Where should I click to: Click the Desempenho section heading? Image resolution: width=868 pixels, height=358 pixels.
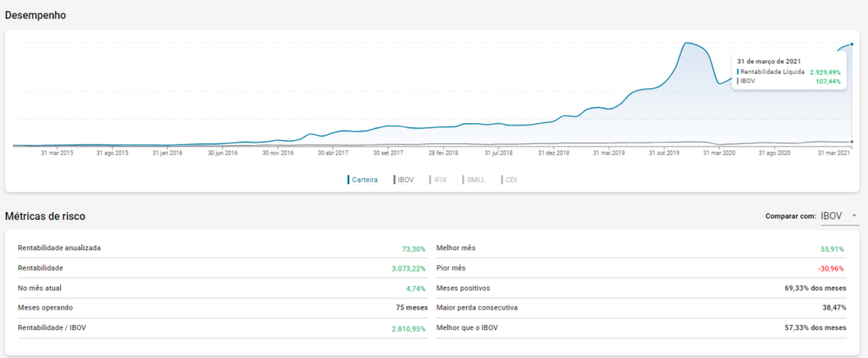pos(36,15)
